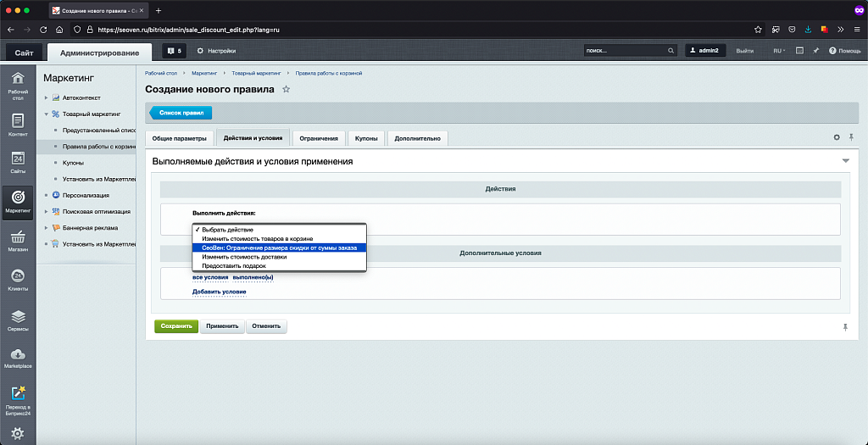Open the RU language dropdown

pyautogui.click(x=779, y=51)
